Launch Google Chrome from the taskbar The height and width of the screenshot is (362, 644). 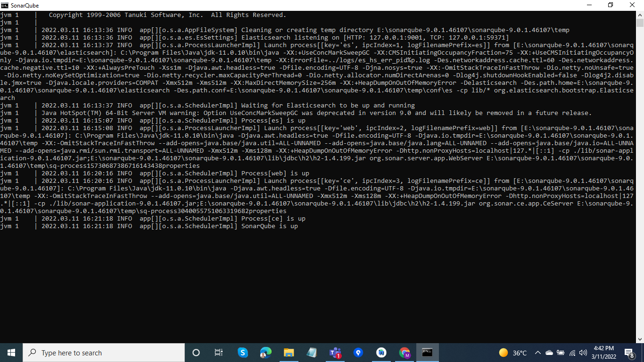click(405, 353)
